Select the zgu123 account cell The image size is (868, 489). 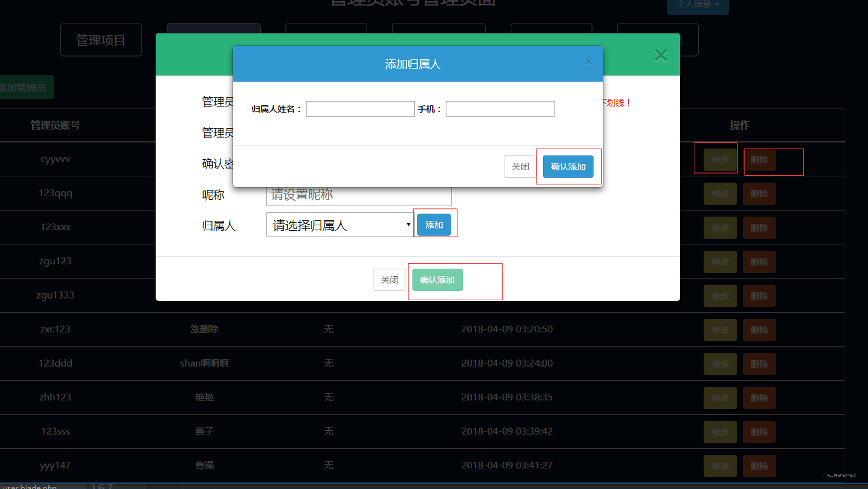(x=55, y=261)
